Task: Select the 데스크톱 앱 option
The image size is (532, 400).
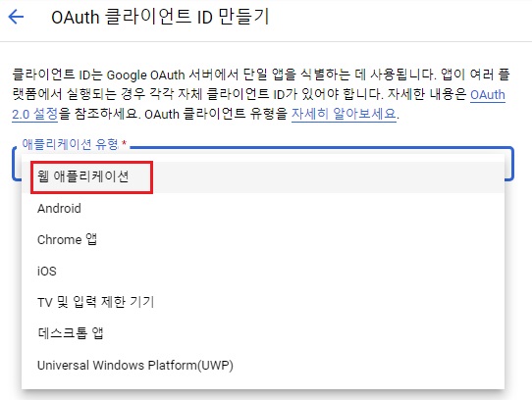Action: tap(263, 333)
